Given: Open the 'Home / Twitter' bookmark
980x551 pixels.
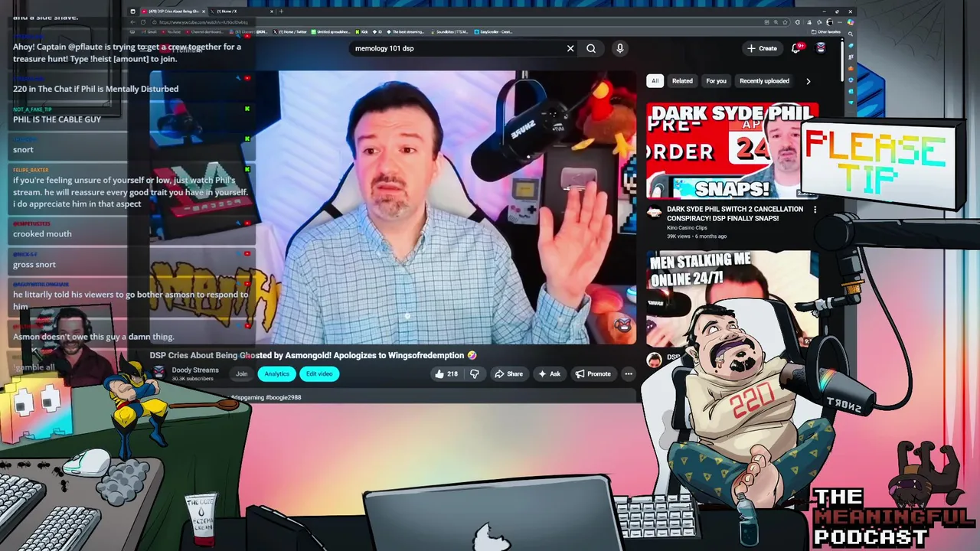Looking at the screenshot, I should pos(289,32).
